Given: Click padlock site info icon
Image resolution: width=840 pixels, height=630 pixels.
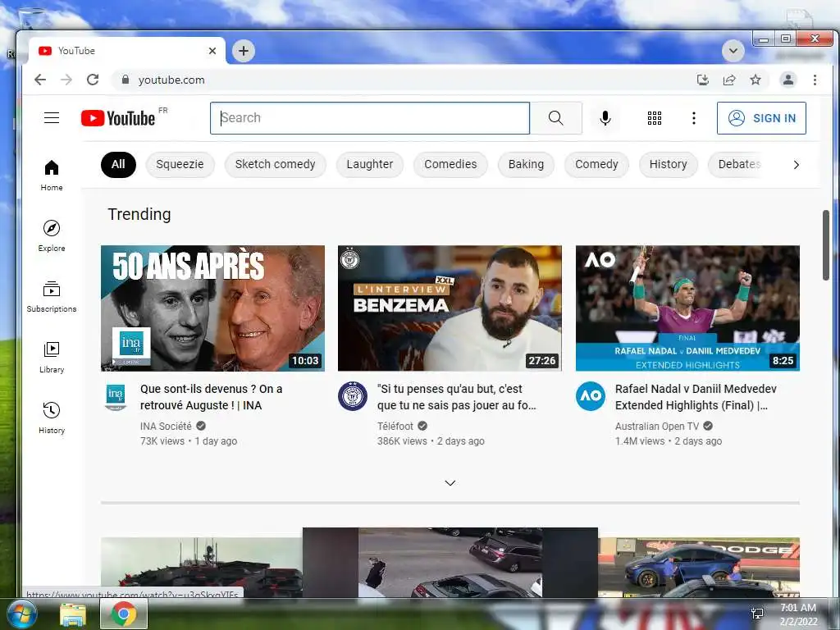Looking at the screenshot, I should pos(126,80).
